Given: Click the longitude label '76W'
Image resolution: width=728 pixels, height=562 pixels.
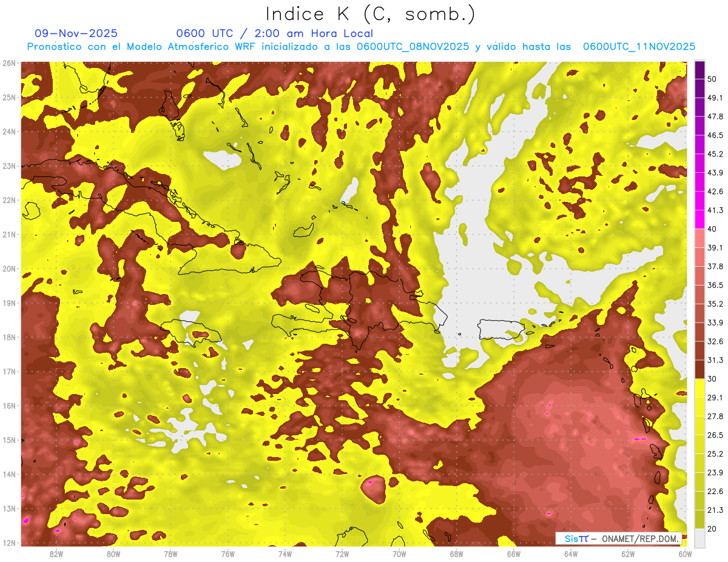Looking at the screenshot, I should tap(228, 554).
